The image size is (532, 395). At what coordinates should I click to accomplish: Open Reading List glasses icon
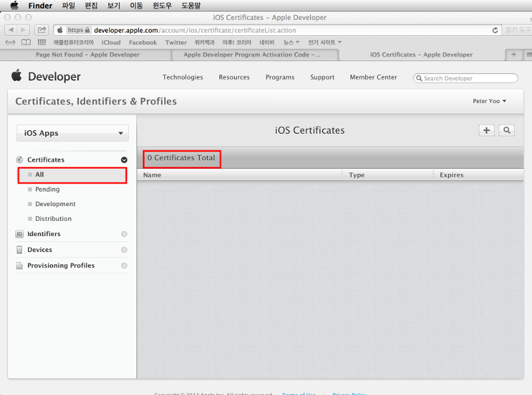[10, 43]
